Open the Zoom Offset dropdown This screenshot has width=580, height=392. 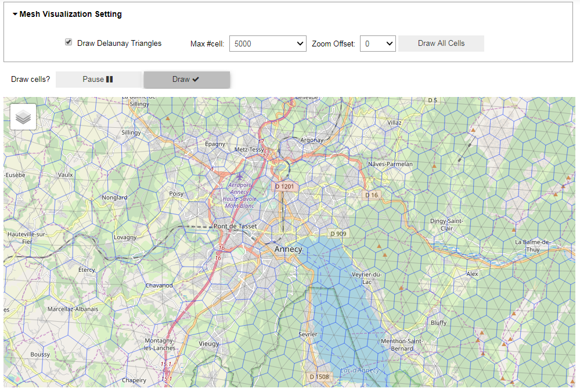[x=377, y=44]
